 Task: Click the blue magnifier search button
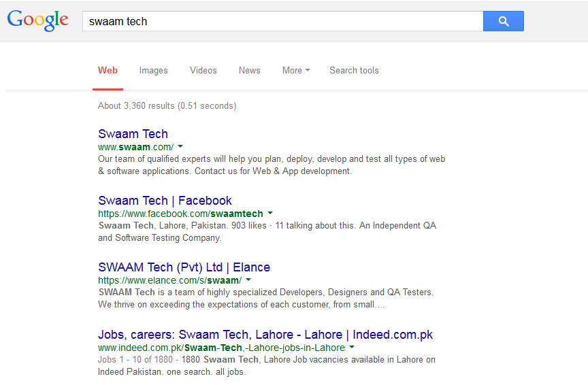(x=503, y=21)
